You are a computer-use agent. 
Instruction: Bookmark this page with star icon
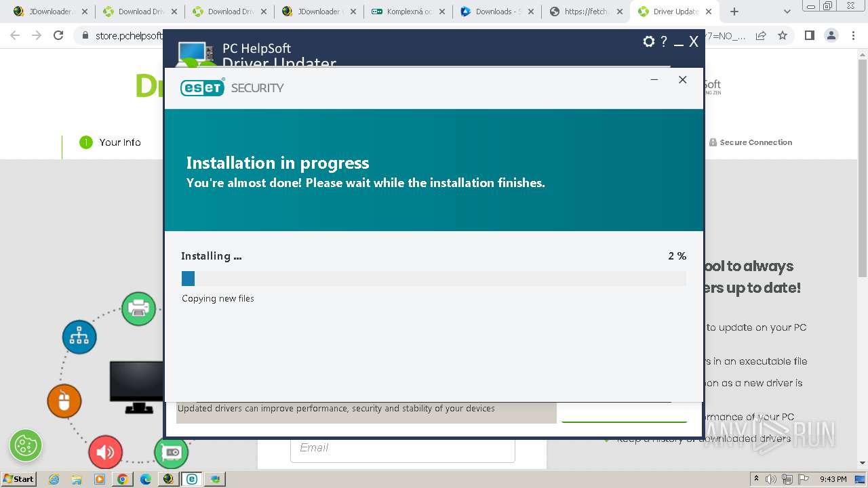(783, 35)
